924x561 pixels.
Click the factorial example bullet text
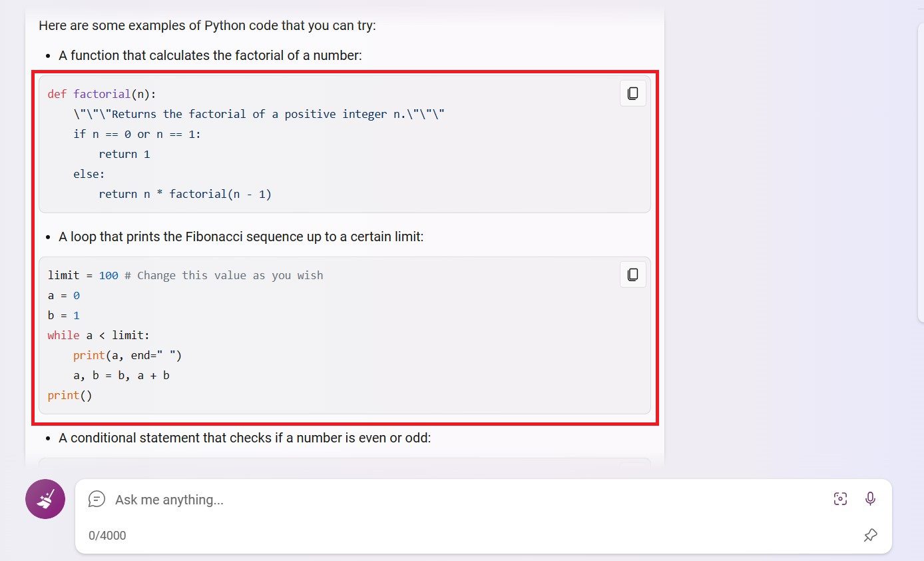pyautogui.click(x=210, y=55)
